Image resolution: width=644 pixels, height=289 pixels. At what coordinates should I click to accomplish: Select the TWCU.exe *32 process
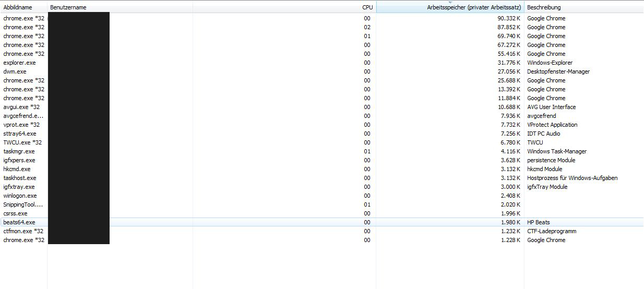(x=322, y=142)
